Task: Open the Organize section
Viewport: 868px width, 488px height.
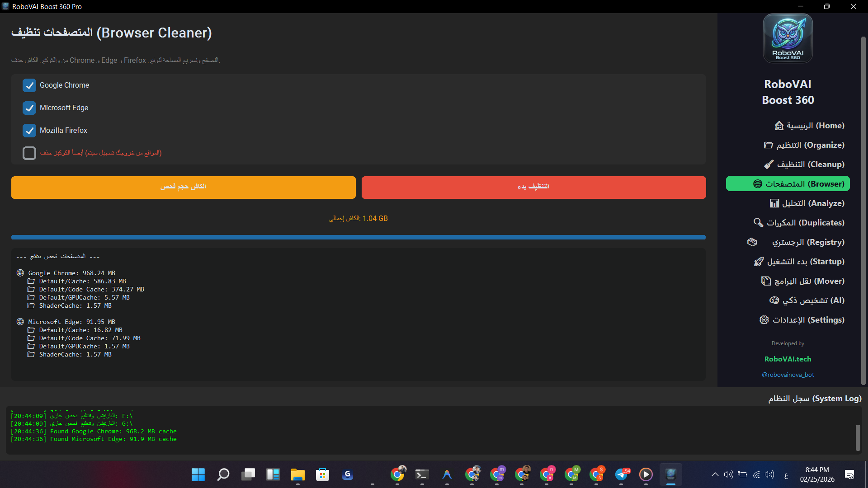Action: pyautogui.click(x=805, y=145)
